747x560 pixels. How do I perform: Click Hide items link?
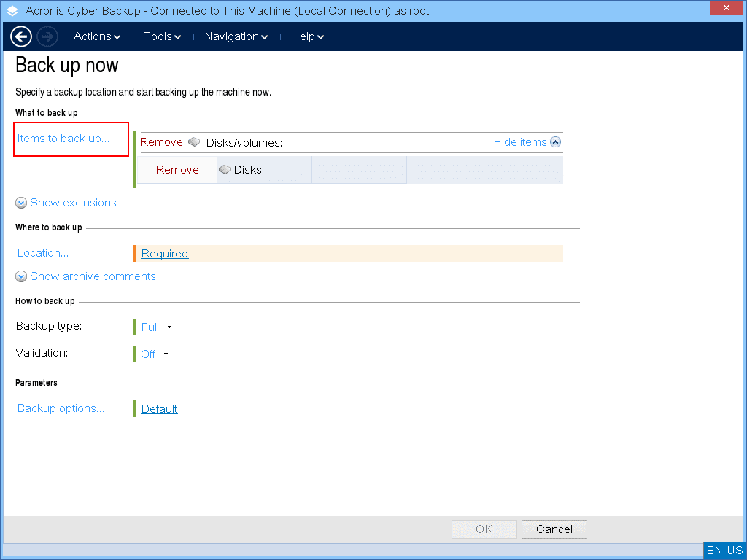(x=519, y=142)
